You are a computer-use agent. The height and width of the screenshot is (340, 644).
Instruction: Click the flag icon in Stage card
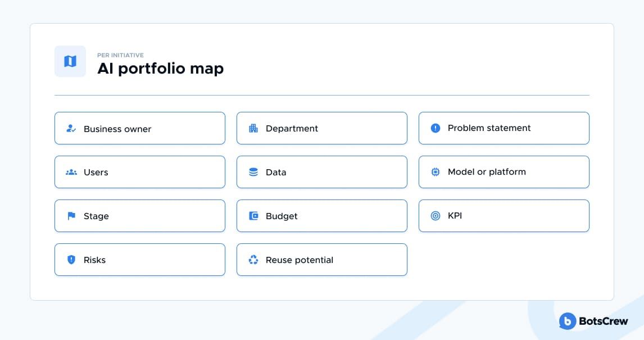[x=71, y=216]
